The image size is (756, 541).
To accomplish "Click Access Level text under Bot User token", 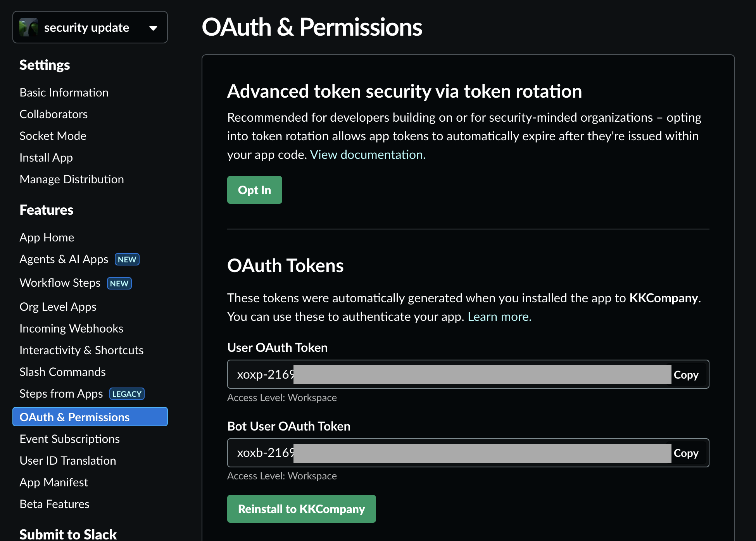I will (x=282, y=476).
